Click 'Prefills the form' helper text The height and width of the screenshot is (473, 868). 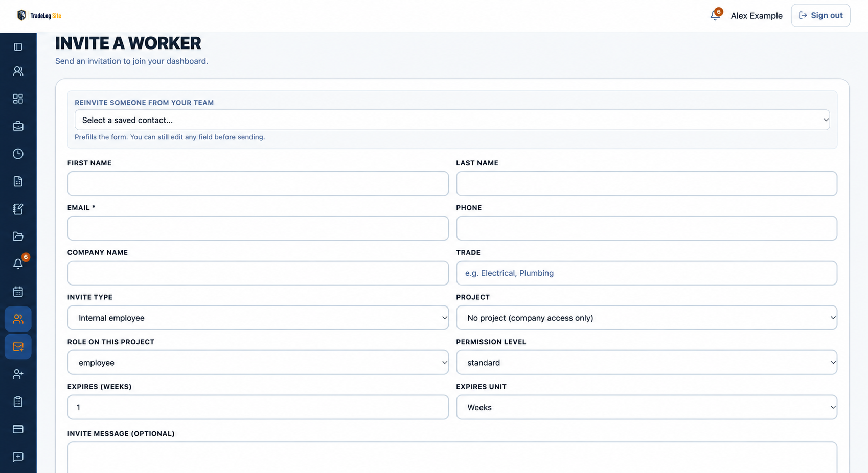click(170, 137)
